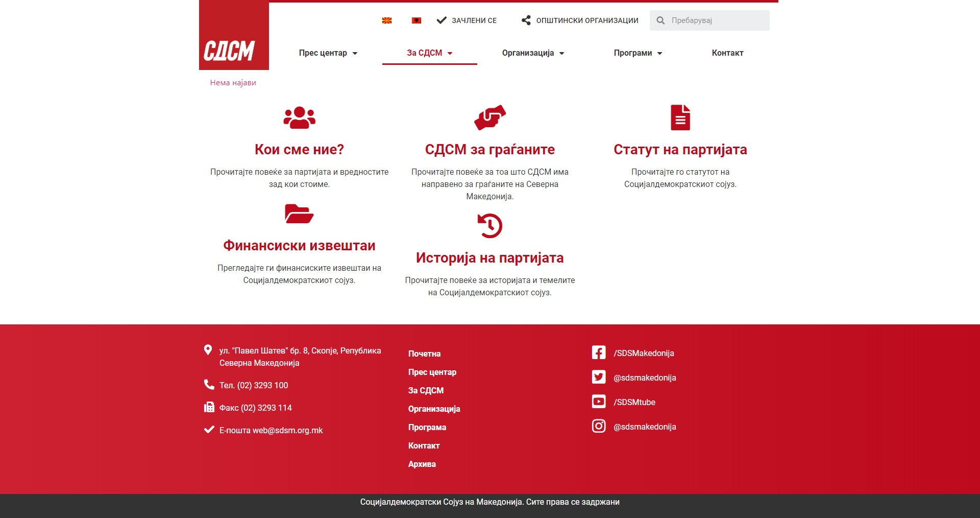Switch language via the Macedonian flag icon

(387, 20)
